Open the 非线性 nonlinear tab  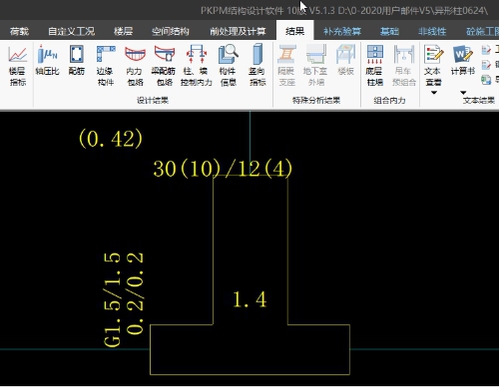click(x=432, y=31)
